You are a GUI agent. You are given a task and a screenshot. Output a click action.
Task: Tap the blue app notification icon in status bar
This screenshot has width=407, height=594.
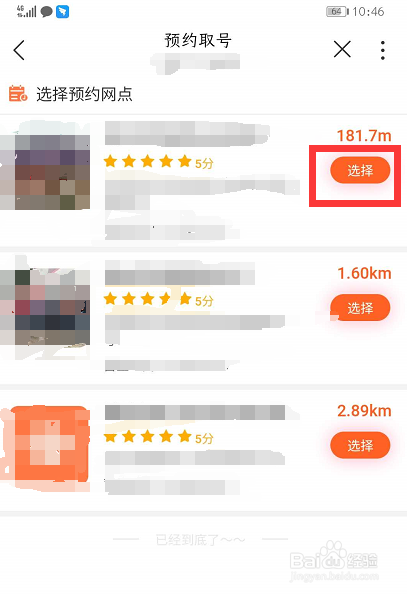(x=63, y=12)
